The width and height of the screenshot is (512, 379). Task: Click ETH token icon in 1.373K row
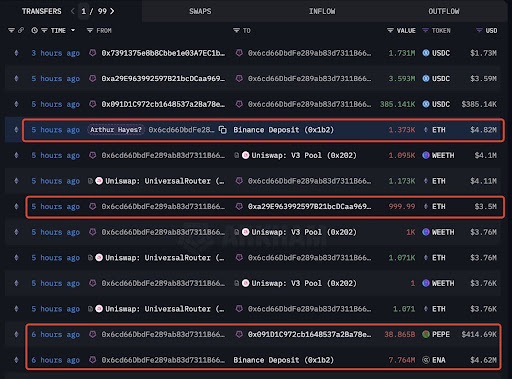click(426, 130)
